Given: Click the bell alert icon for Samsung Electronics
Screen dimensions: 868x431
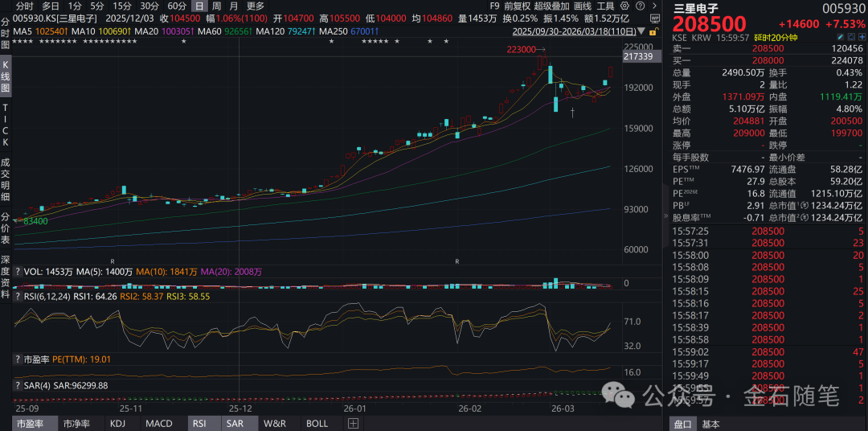Looking at the screenshot, I should click(851, 37).
